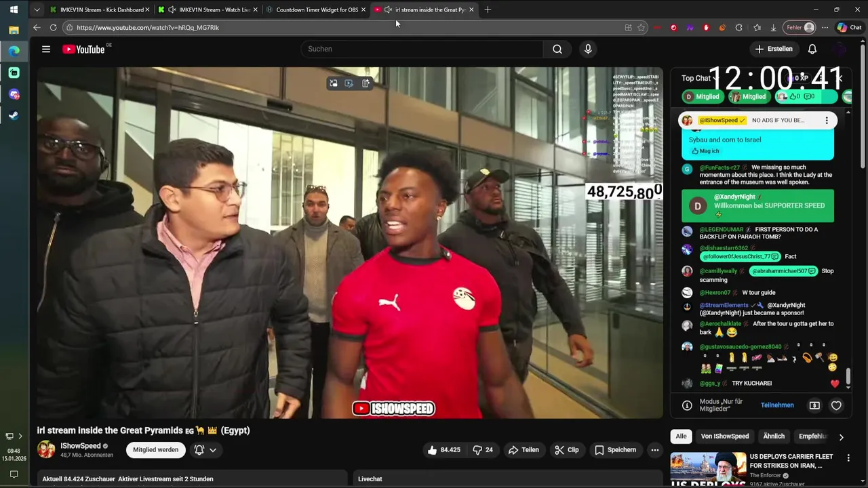This screenshot has height=488, width=868.
Task: Focus the Suchen search field
Action: coord(422,49)
